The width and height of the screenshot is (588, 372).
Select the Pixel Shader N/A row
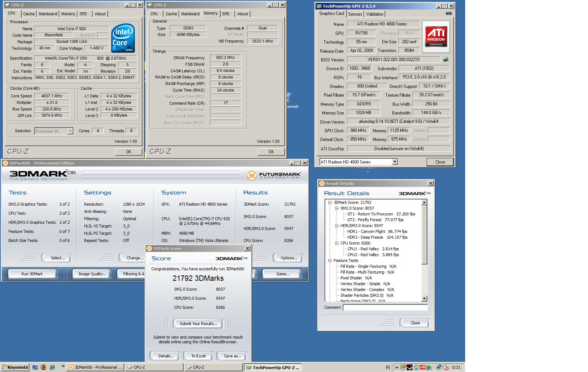(x=356, y=278)
